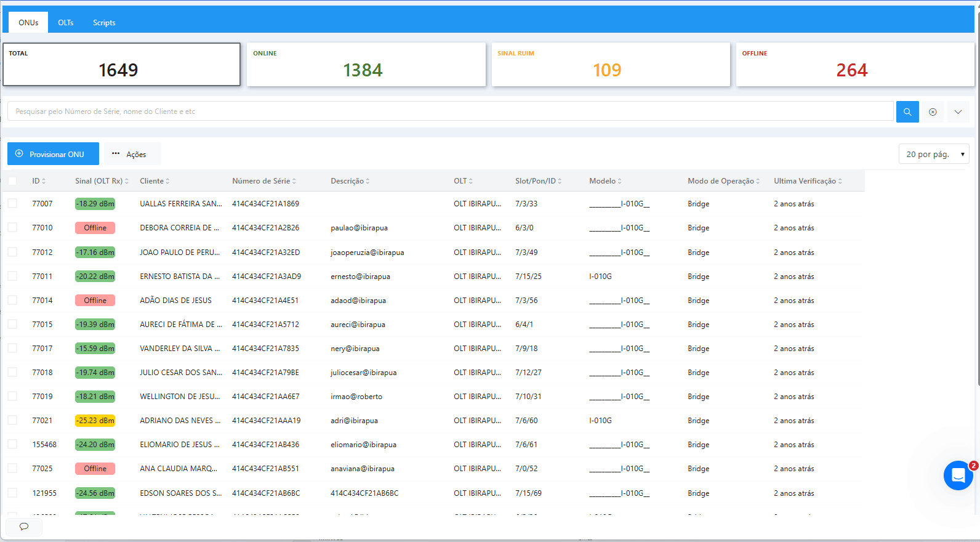Open the chat support bubble
Viewport: 980px width, 542px height.
958,475
